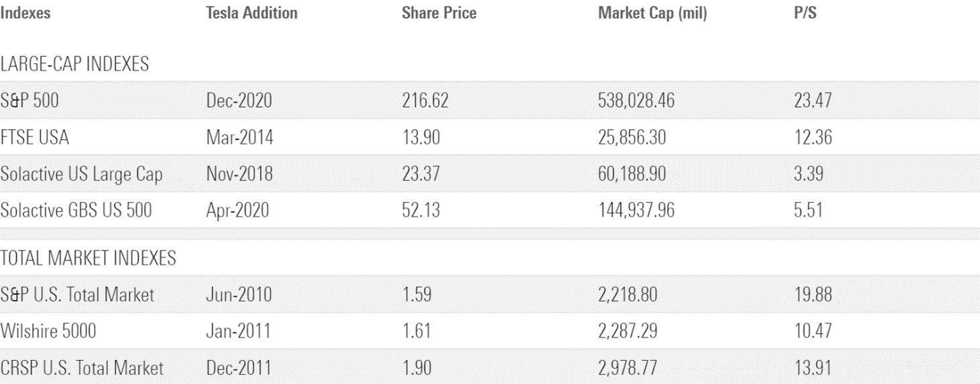Click the Market Cap (mil) header
980x384 pixels.
click(652, 13)
